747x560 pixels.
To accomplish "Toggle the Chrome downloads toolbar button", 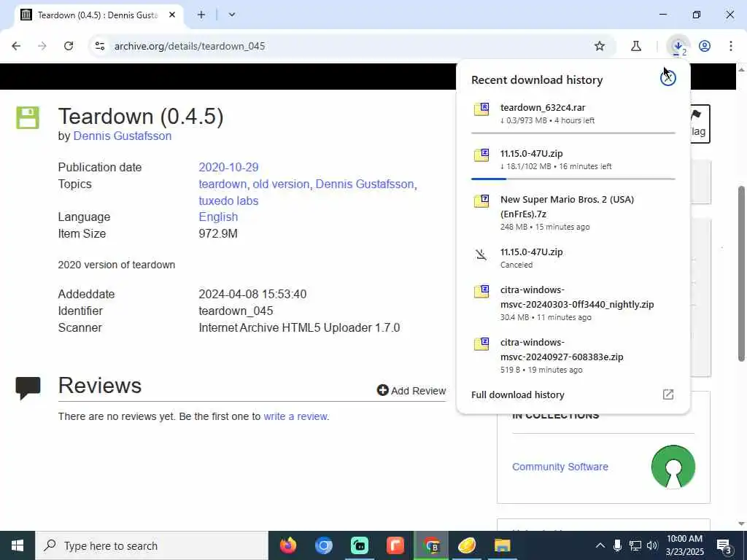I will tap(678, 46).
